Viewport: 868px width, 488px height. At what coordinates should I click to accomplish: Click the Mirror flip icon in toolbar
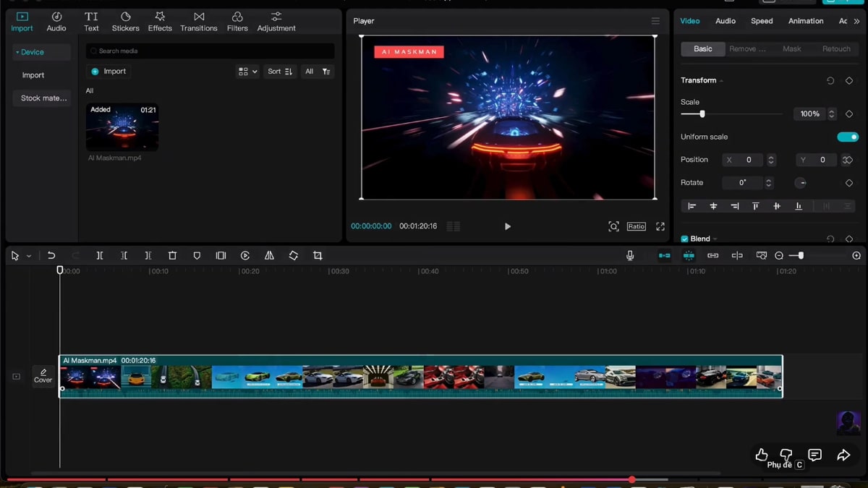[269, 256]
